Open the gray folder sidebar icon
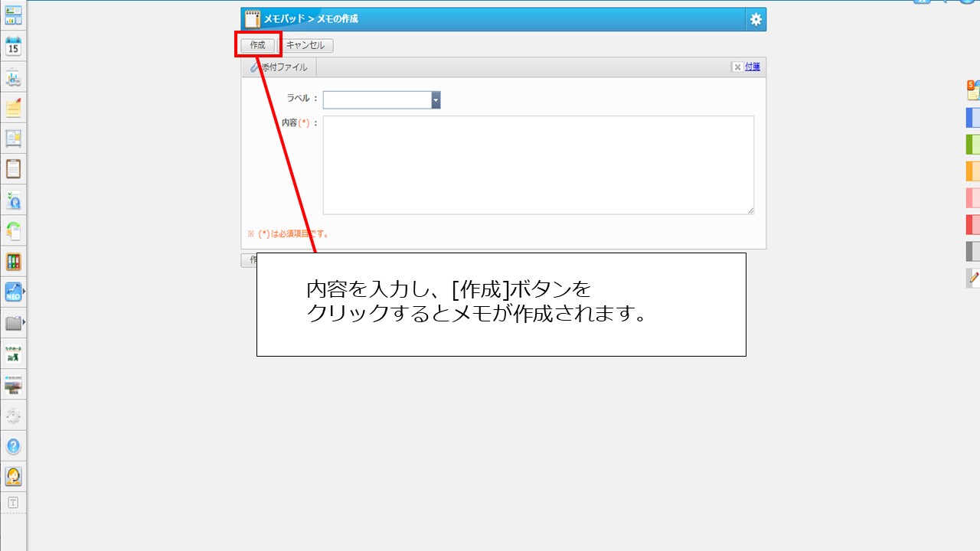This screenshot has height=551, width=980. click(x=13, y=323)
